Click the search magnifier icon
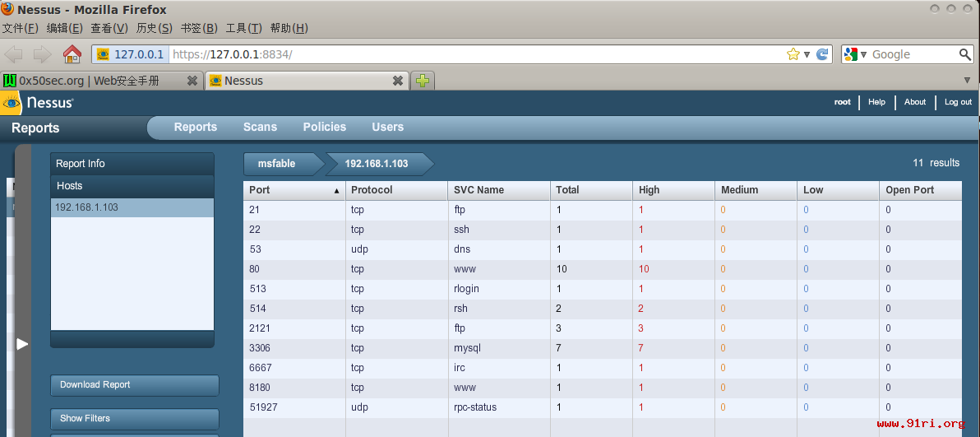 965,54
